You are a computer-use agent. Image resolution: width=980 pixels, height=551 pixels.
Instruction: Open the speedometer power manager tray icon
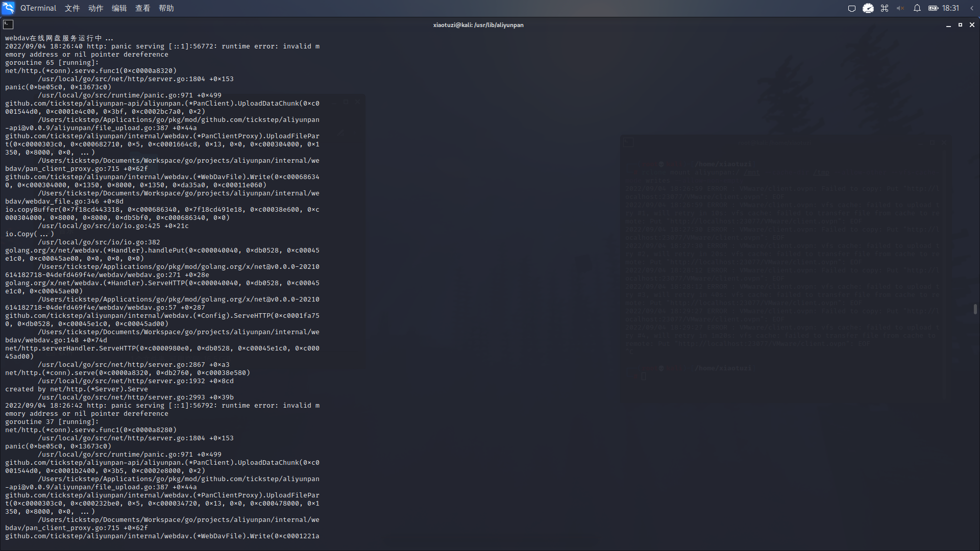coord(868,8)
